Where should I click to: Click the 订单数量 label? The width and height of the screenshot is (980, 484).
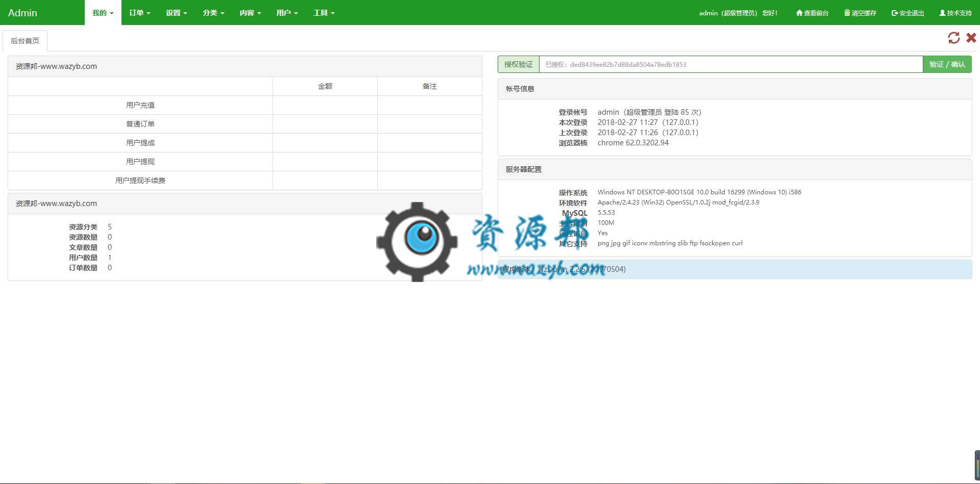click(x=83, y=268)
